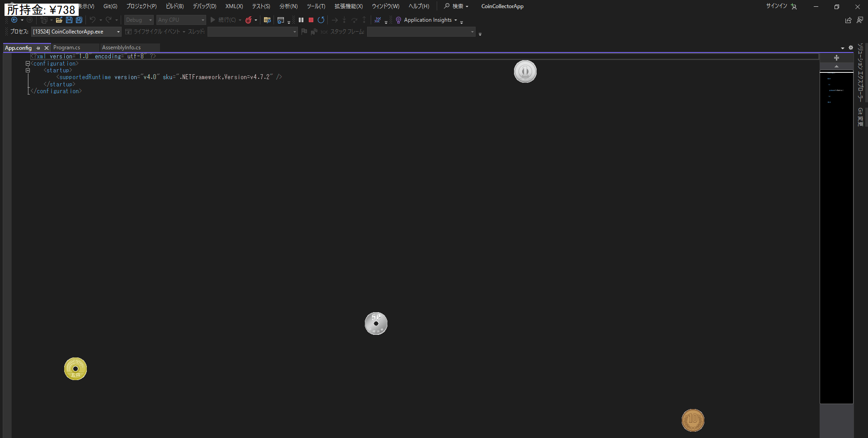Viewport: 868px width, 438px height.
Task: Restart the debug session icon
Action: pos(321,20)
